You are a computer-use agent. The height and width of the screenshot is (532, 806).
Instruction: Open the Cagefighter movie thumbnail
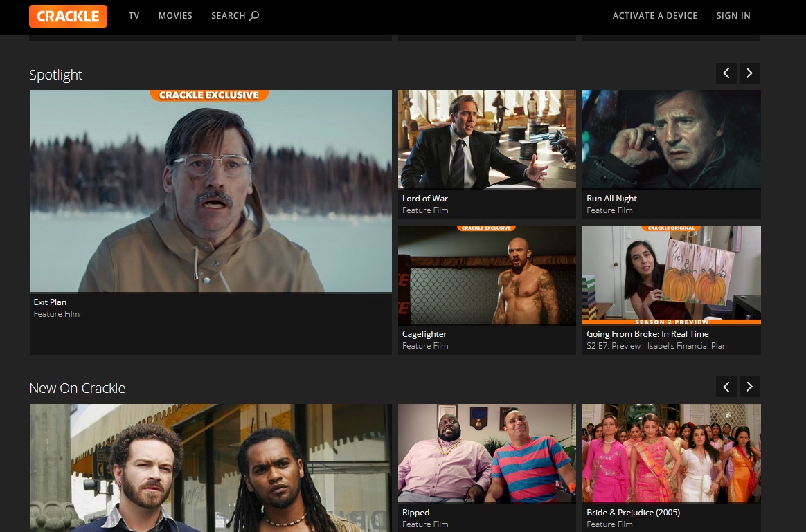[x=487, y=275]
